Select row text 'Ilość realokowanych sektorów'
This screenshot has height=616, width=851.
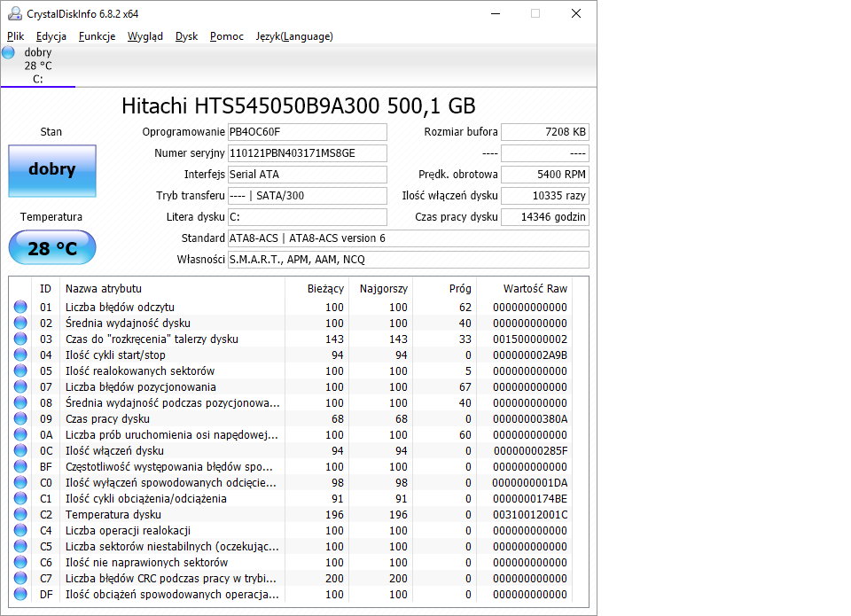point(139,371)
